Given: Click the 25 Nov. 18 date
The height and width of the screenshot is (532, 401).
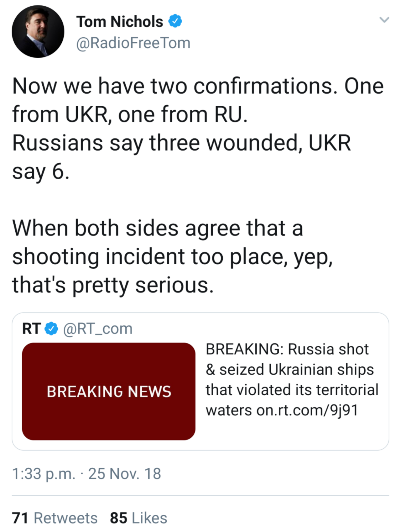Looking at the screenshot, I should pyautogui.click(x=124, y=473).
